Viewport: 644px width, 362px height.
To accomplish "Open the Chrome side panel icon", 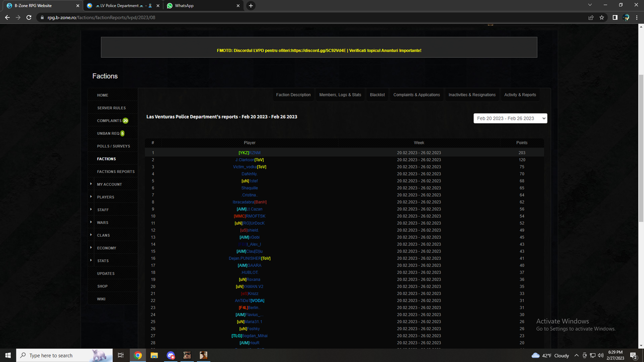I will pos(614,17).
